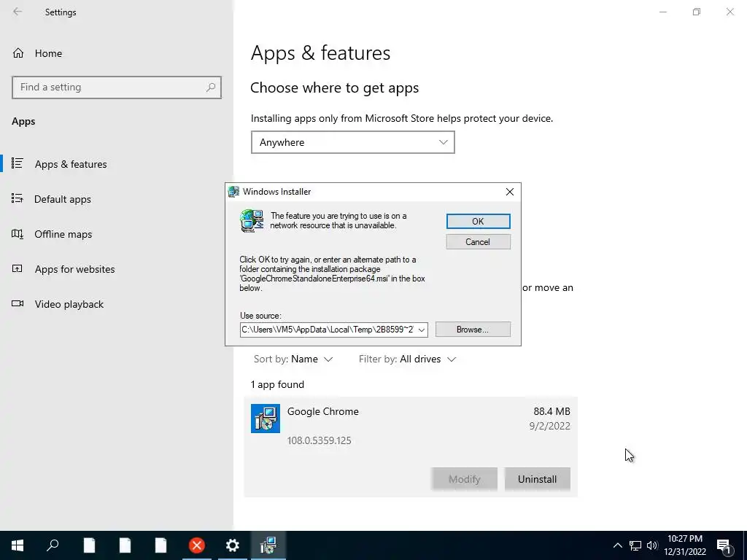The image size is (747, 560).
Task: Click the Settings back arrow
Action: click(18, 12)
